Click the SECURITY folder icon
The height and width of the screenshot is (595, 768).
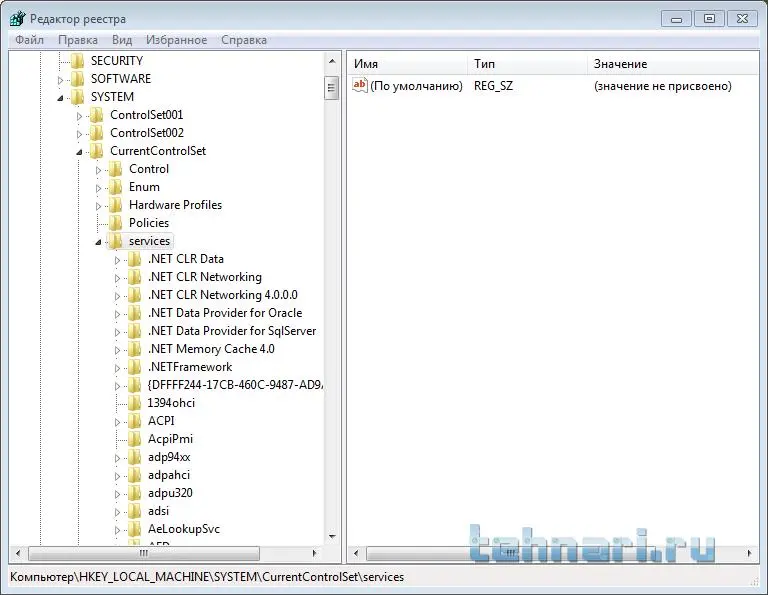point(77,61)
